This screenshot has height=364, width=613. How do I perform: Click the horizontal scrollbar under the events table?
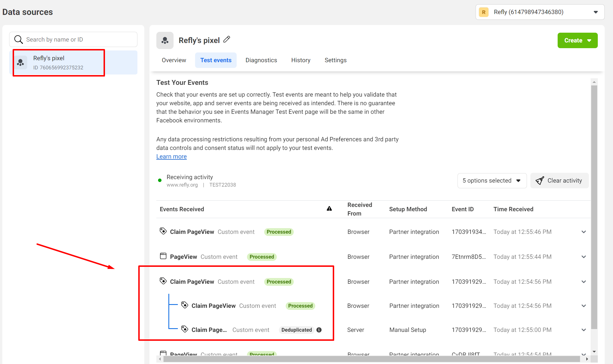click(372, 359)
